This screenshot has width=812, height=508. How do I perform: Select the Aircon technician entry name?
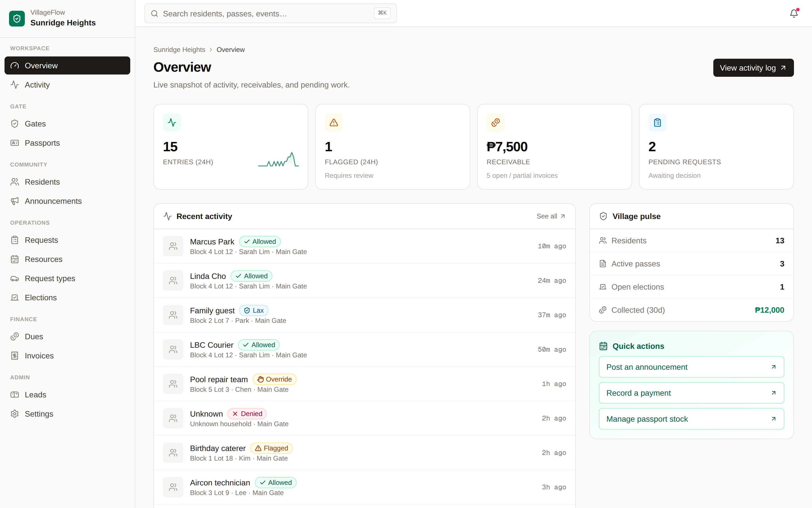point(220,483)
